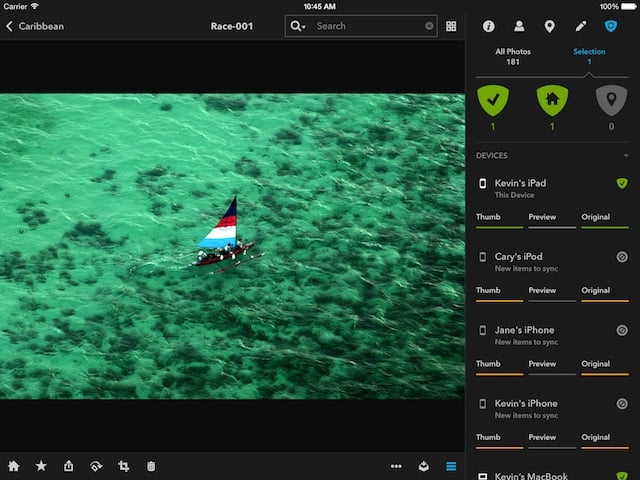The height and width of the screenshot is (480, 640).
Task: Go back to Caribbean album
Action: [35, 27]
